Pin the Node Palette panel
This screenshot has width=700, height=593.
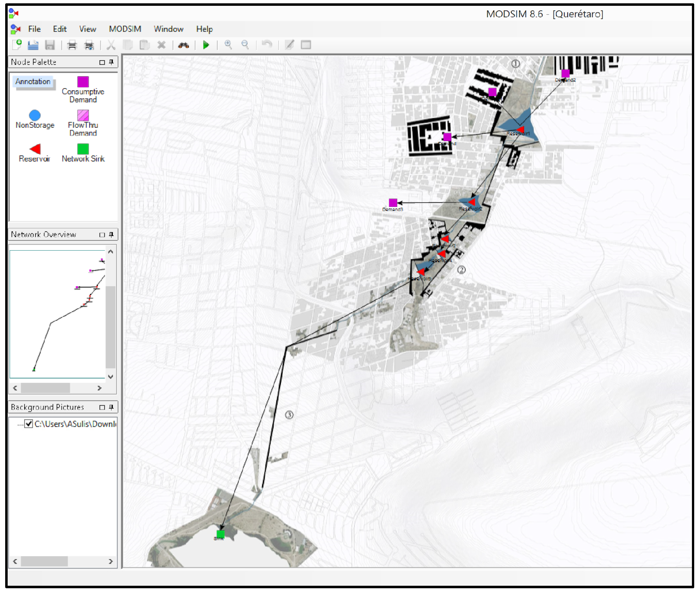[112, 62]
